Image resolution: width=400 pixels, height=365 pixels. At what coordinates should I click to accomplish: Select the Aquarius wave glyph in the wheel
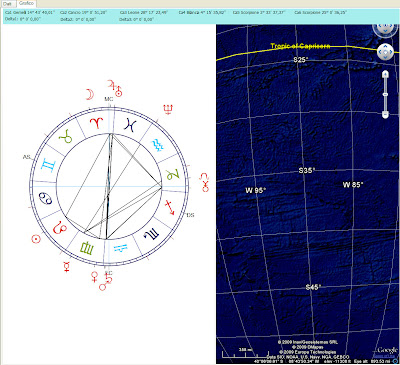(x=157, y=145)
